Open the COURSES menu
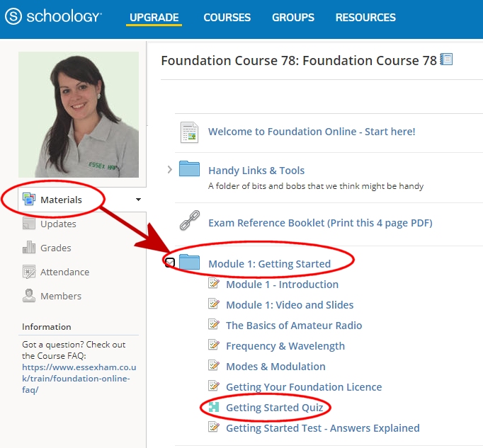Viewport: 483px width, 448px height. (x=227, y=18)
